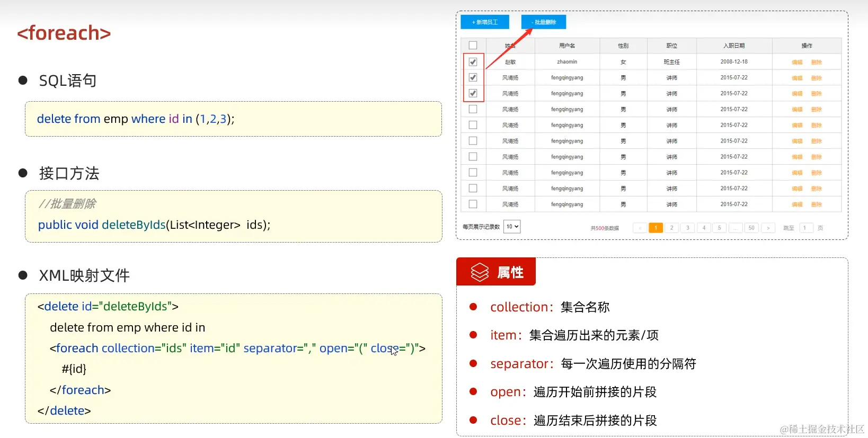The width and height of the screenshot is (868, 438).
Task: Select page 1 in the pagination
Action: (656, 228)
